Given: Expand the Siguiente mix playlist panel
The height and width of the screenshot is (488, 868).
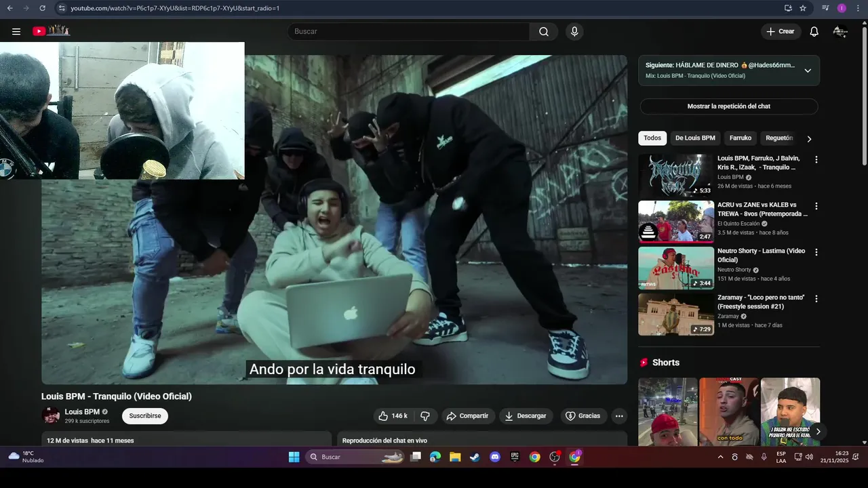Looking at the screenshot, I should click(808, 70).
